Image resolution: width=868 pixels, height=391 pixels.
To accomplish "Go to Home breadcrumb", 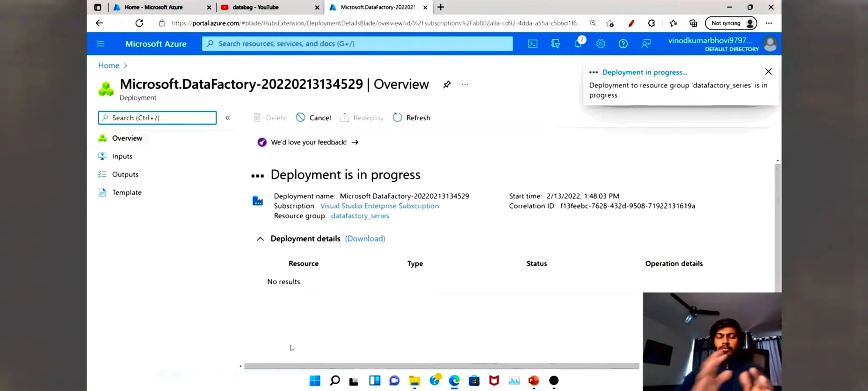I will click(108, 65).
